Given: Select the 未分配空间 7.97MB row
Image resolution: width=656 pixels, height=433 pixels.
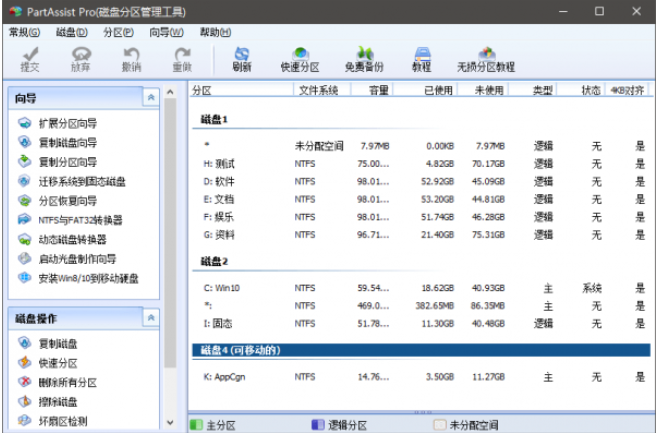Looking at the screenshot, I should 421,146.
